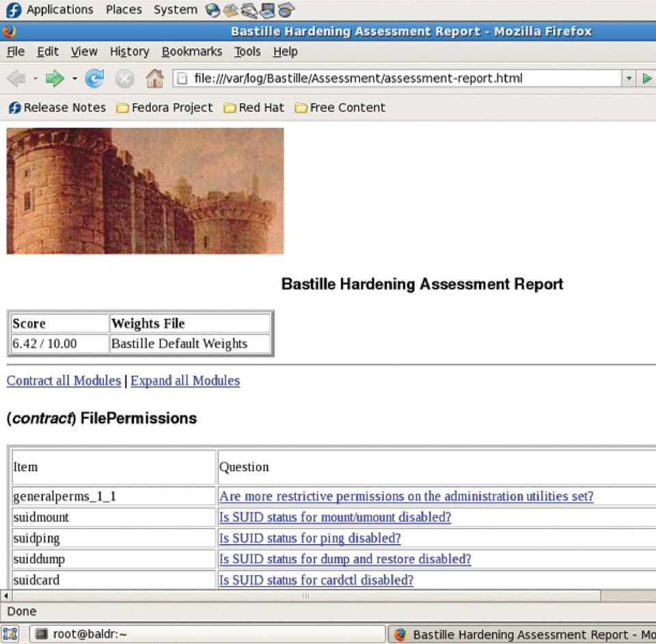Reload the page with the refresh icon
Screen dimensions: 656x644
[x=94, y=79]
